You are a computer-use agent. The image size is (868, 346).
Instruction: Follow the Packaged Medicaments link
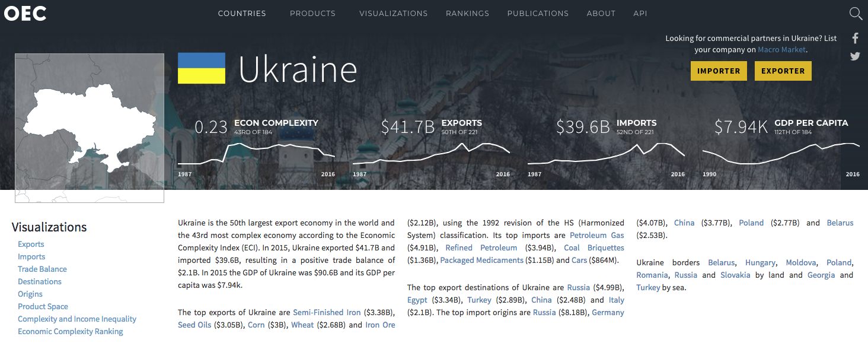point(482,260)
